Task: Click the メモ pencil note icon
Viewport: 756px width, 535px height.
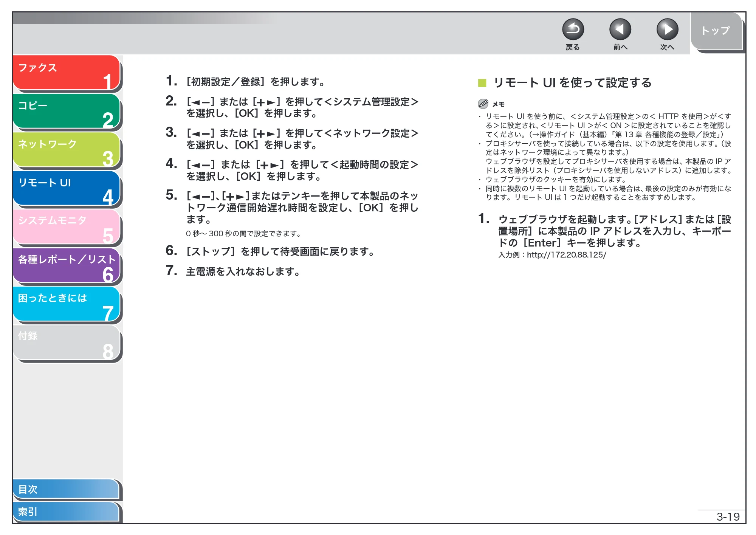Action: coord(483,104)
